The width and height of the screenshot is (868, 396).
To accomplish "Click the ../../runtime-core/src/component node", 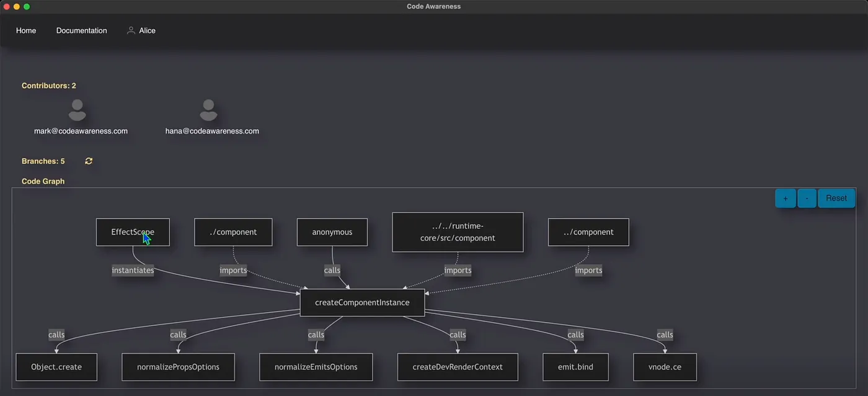I will 458,232.
